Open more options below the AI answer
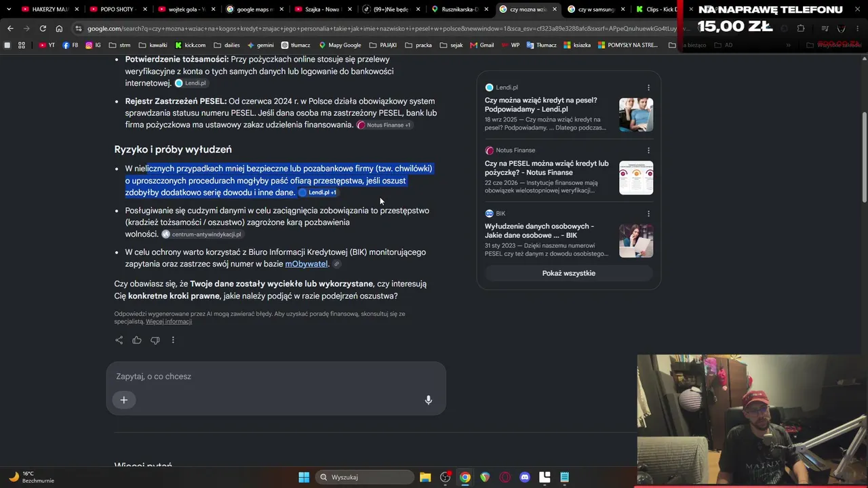Image resolution: width=868 pixels, height=488 pixels. [173, 340]
